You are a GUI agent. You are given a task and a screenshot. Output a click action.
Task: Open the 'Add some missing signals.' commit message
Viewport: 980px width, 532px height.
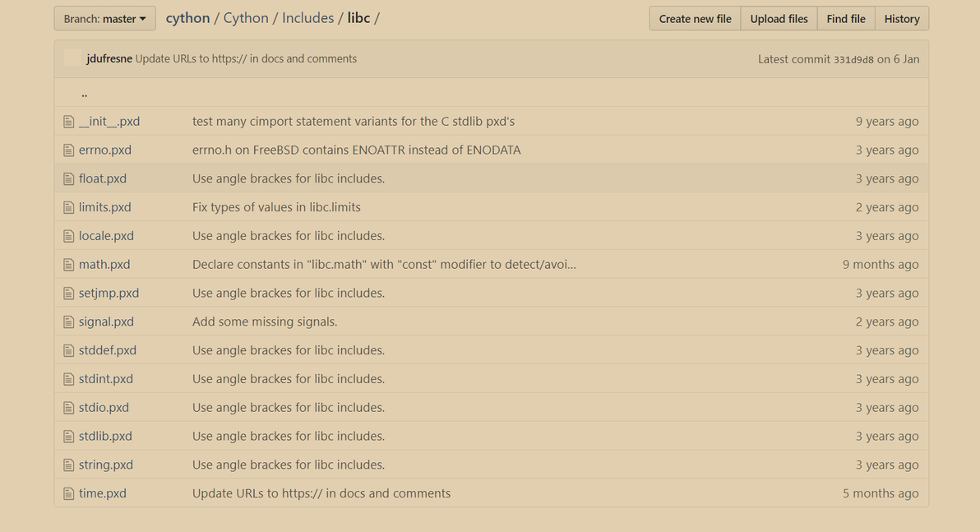[265, 322]
